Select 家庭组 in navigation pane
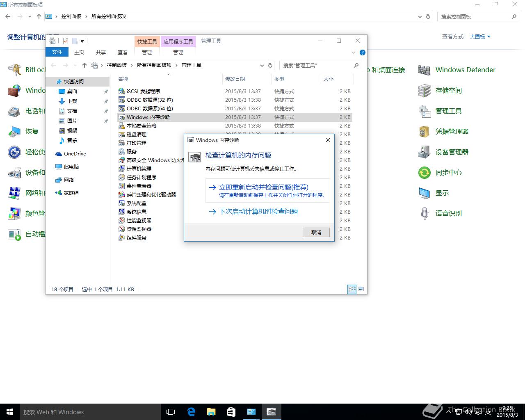The image size is (525, 420). tap(71, 193)
